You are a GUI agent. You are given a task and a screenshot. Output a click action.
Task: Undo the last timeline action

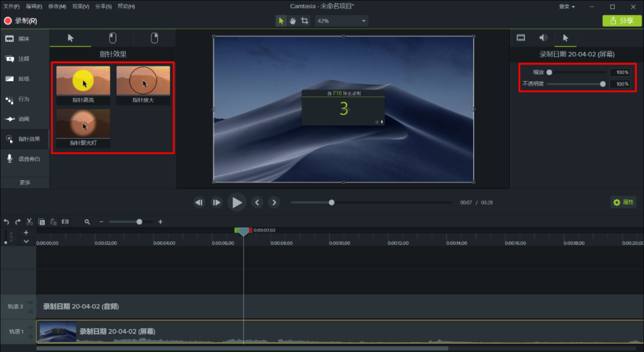click(x=6, y=222)
